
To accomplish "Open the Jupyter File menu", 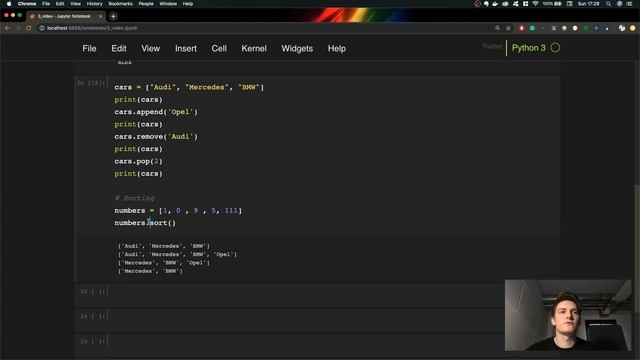I will 89,49.
